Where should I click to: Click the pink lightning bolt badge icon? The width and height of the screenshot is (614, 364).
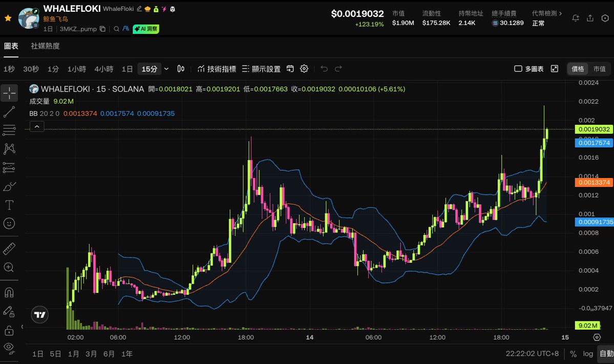164,9
